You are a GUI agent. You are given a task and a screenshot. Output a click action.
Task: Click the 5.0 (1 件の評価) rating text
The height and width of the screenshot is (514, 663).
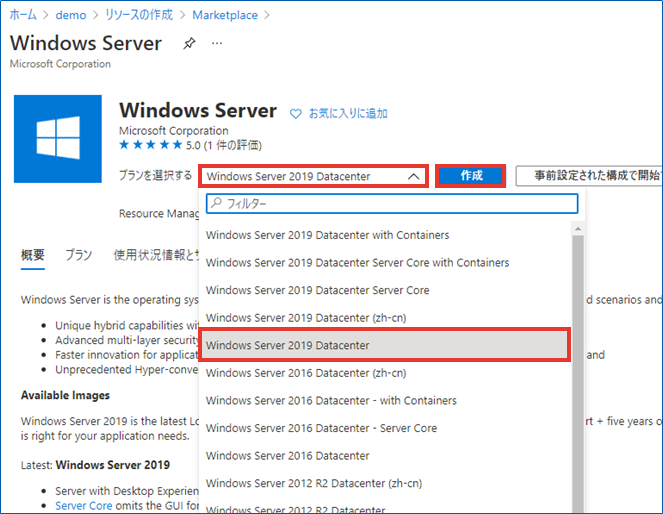(x=224, y=145)
